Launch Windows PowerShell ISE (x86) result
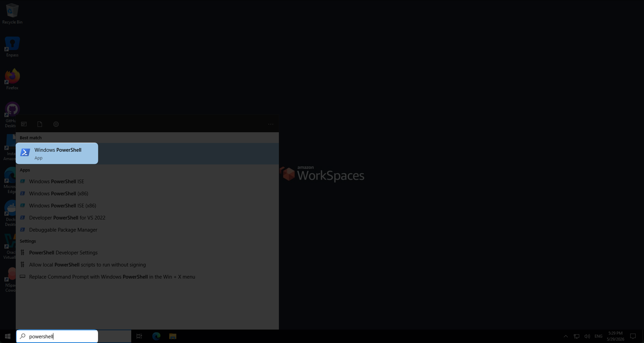The image size is (644, 343). tap(147, 206)
